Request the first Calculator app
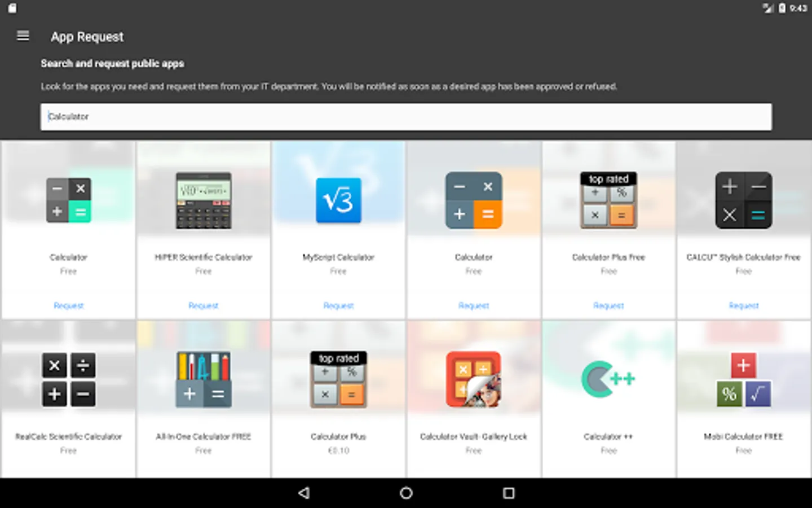Viewport: 812px width, 508px height. (68, 305)
